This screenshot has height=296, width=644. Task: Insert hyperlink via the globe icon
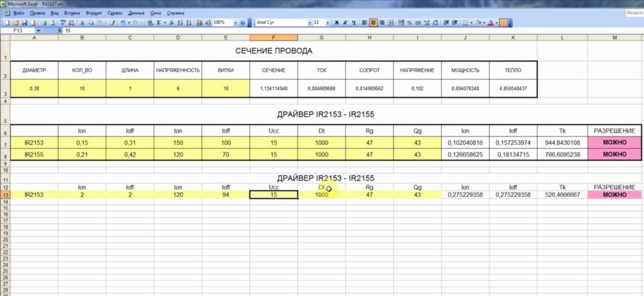coord(150,23)
